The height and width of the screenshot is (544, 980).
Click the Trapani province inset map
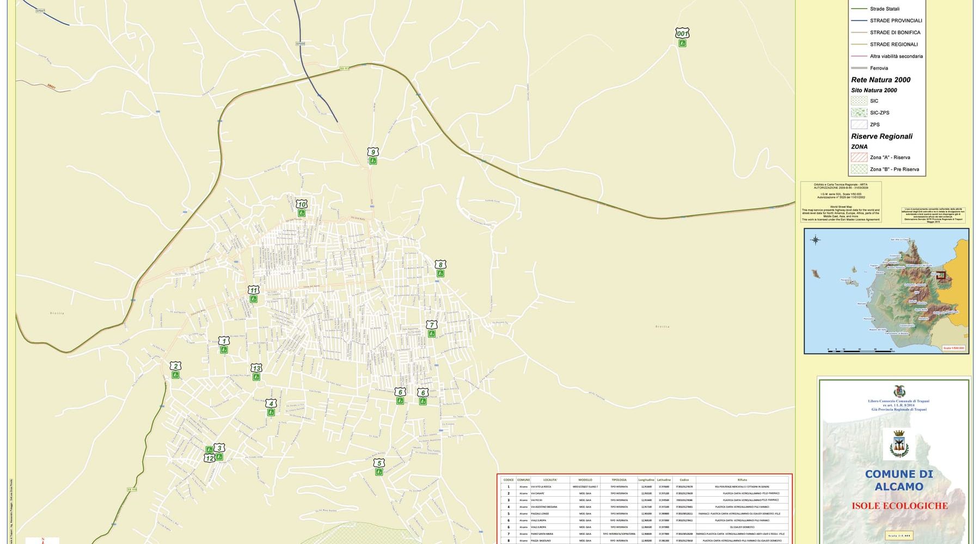pos(886,291)
